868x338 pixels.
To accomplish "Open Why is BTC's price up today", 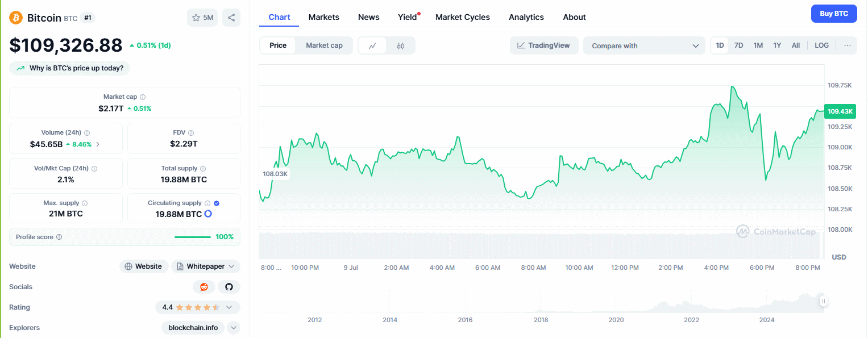I will tap(70, 68).
